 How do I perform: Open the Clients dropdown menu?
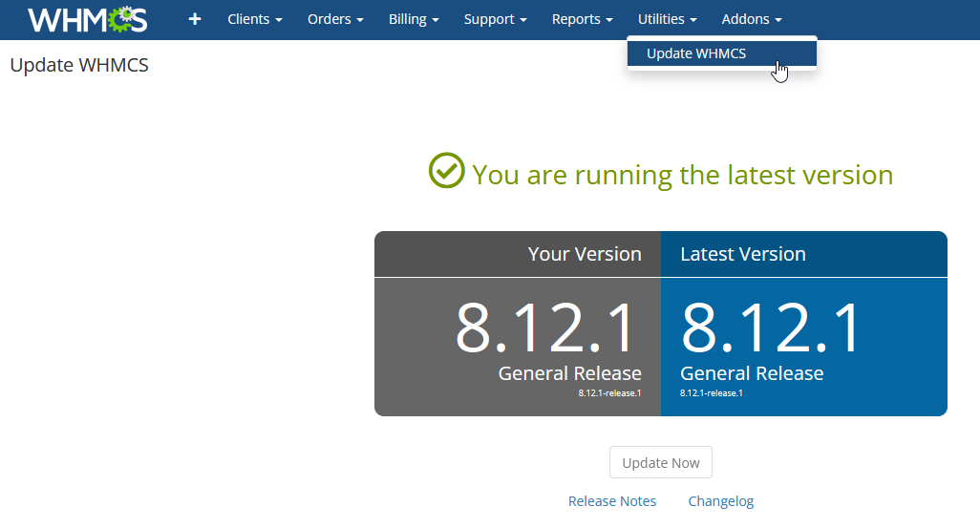pyautogui.click(x=255, y=19)
